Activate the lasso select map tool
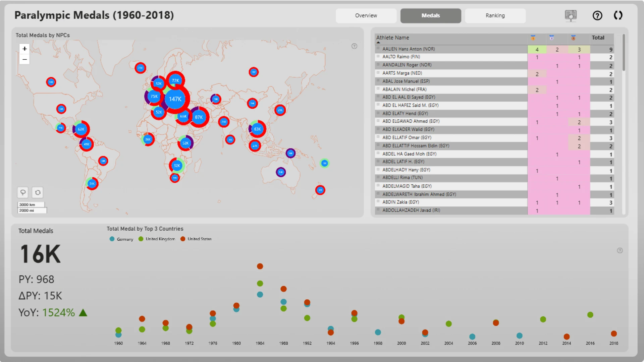The image size is (644, 362). (23, 192)
